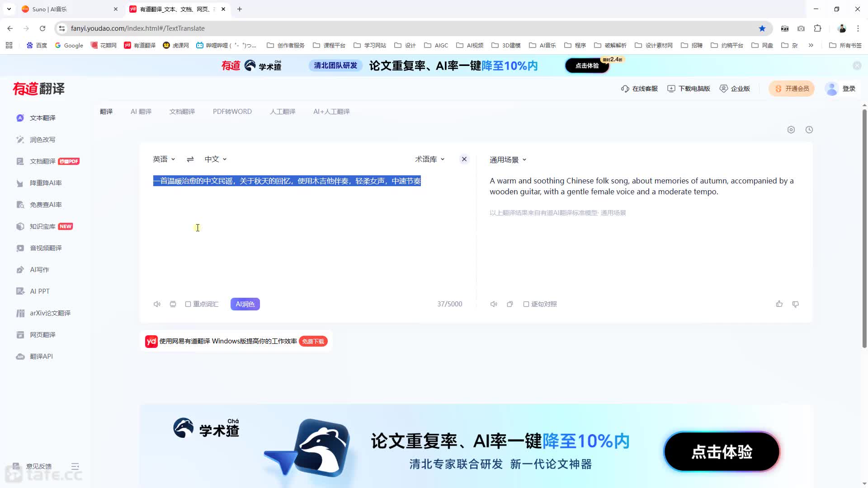This screenshot has height=488, width=868.
Task: Click the AI润色 button
Action: click(x=245, y=304)
